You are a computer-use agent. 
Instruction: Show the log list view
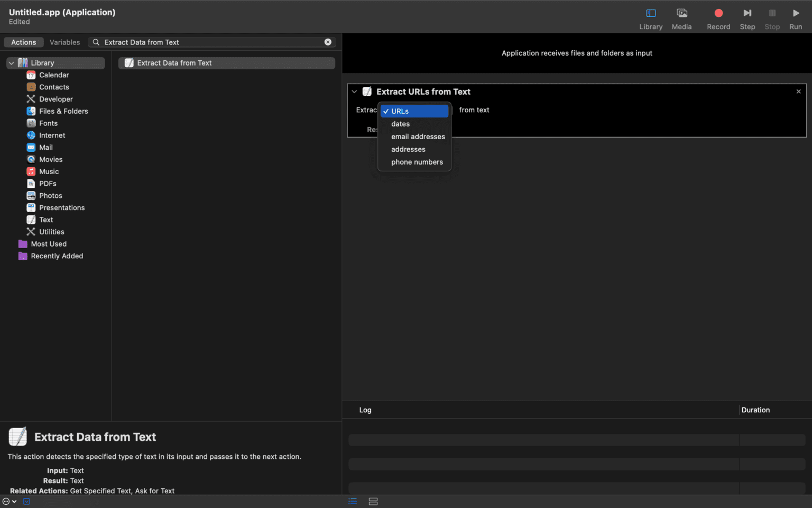353,501
